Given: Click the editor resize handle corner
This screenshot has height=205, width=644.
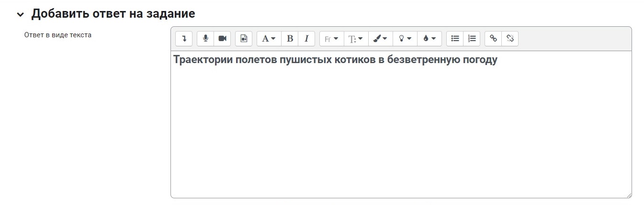Looking at the screenshot, I should (628, 194).
